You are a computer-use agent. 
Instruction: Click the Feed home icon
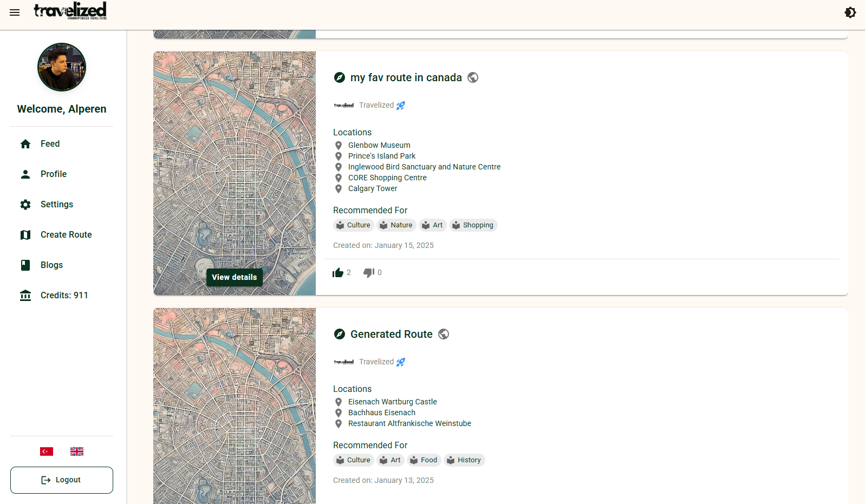point(25,143)
